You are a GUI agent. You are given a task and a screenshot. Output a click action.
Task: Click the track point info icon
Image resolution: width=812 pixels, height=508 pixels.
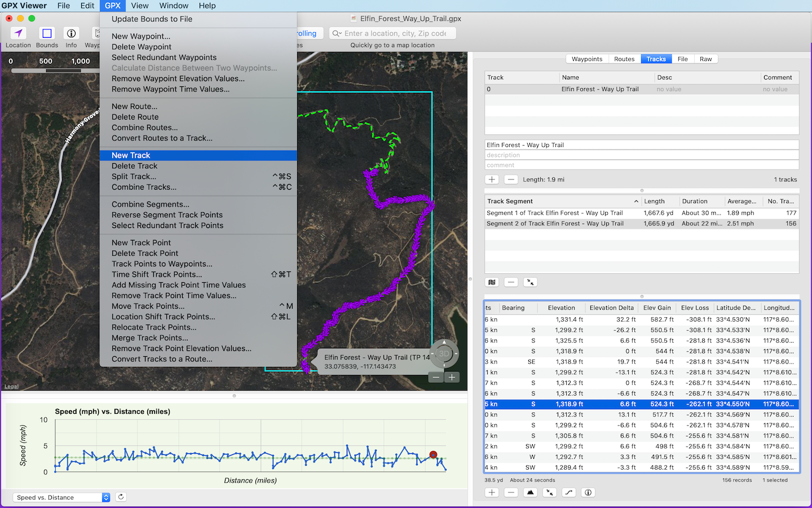point(588,493)
